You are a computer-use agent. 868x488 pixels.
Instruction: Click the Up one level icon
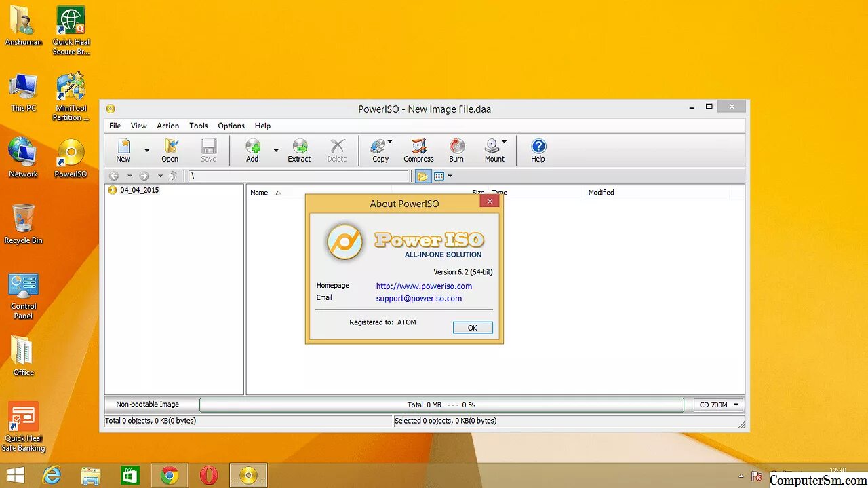(x=174, y=176)
